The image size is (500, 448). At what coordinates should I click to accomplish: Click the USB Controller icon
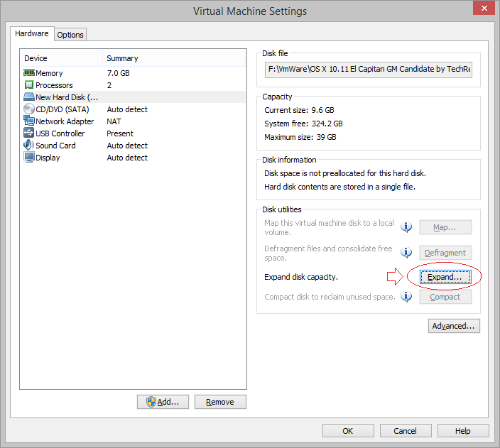pos(28,133)
